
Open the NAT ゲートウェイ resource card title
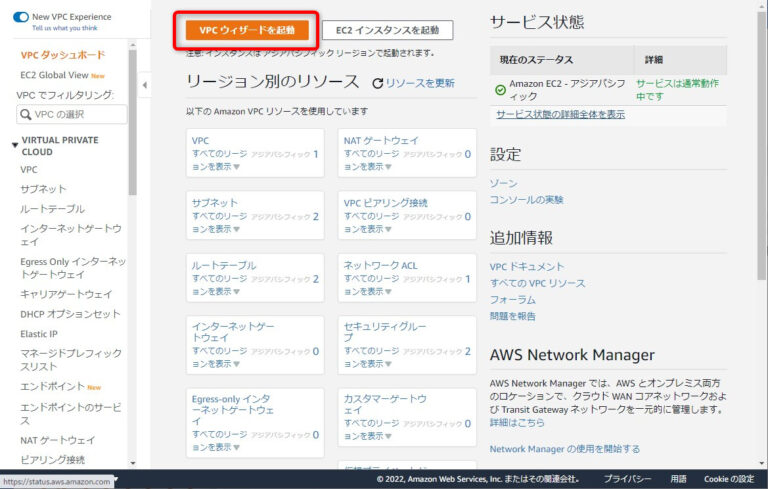[381, 141]
